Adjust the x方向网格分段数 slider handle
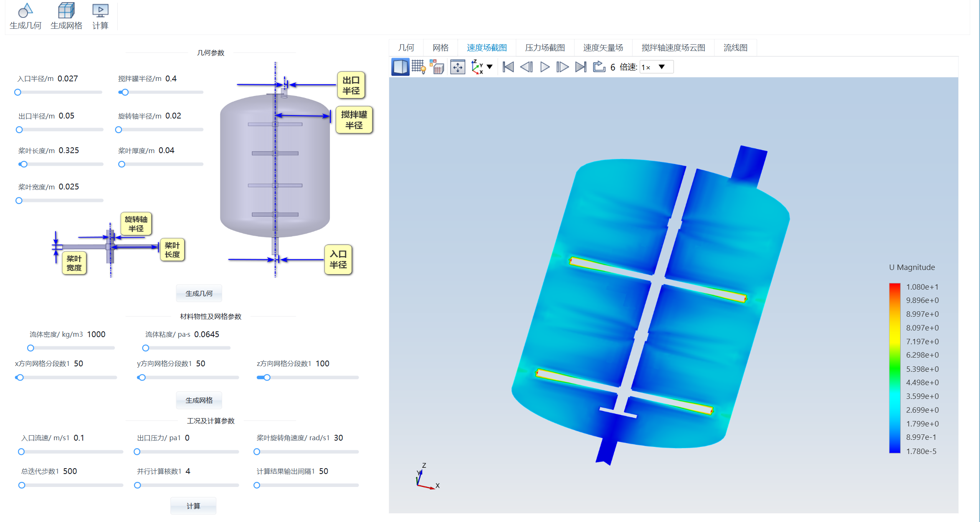 tap(20, 378)
